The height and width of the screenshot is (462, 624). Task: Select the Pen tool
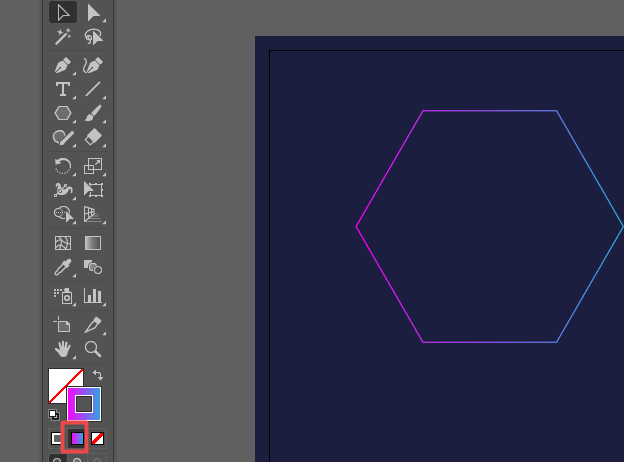coord(63,65)
